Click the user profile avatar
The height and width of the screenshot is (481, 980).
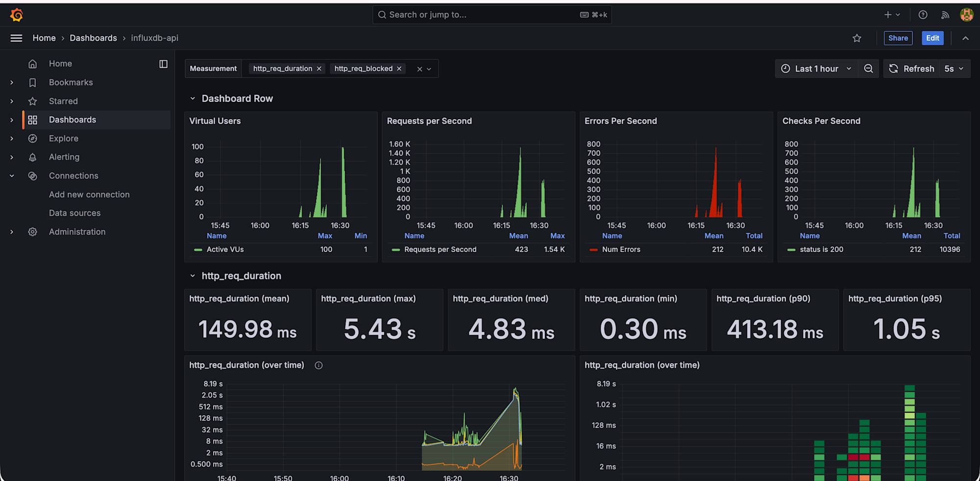tap(966, 15)
